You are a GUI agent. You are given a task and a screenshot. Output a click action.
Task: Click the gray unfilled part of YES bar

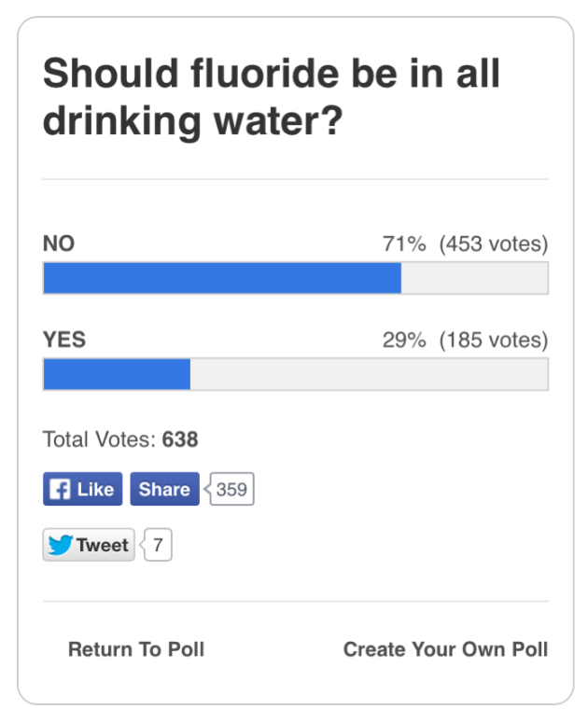tap(369, 374)
